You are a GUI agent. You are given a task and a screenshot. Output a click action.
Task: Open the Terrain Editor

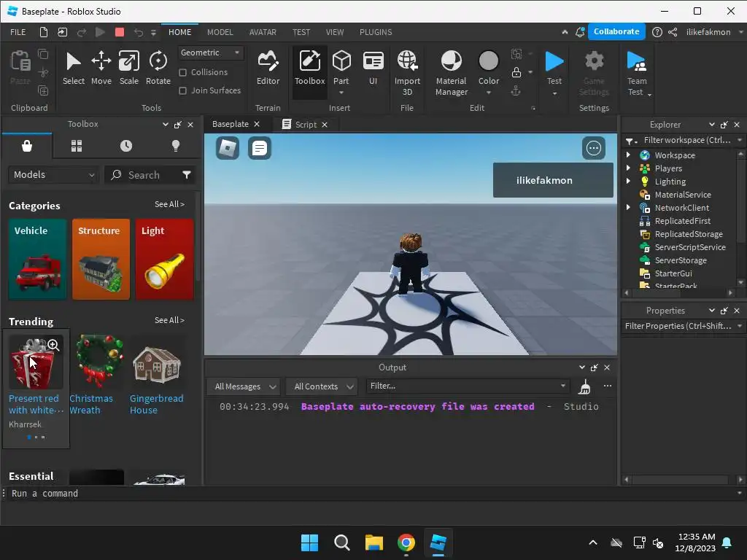tap(268, 68)
